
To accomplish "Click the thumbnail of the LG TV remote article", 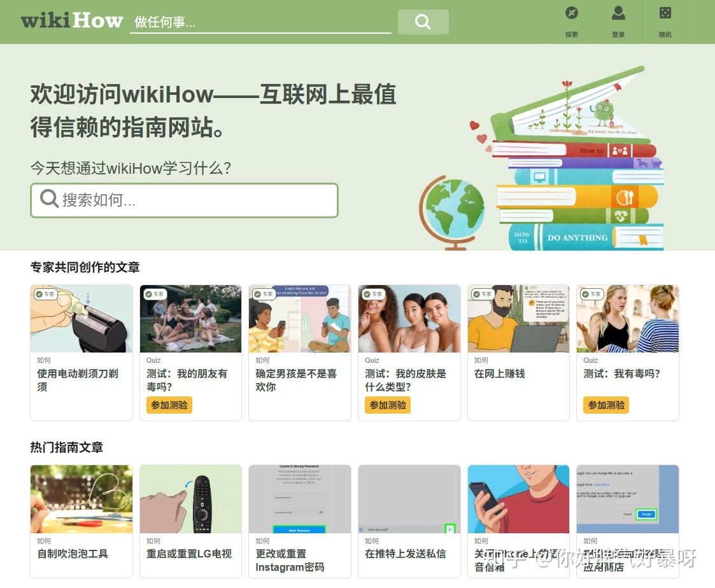I will 190,498.
